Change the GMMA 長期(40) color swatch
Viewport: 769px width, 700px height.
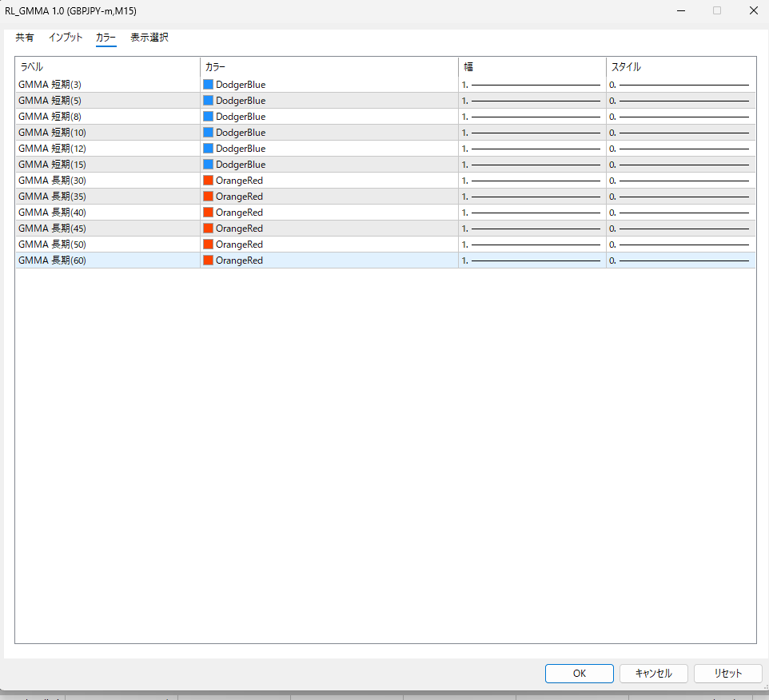[x=209, y=213]
